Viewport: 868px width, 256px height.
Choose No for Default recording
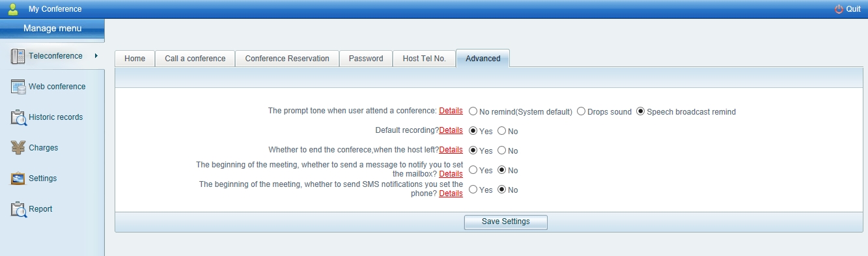coord(501,131)
